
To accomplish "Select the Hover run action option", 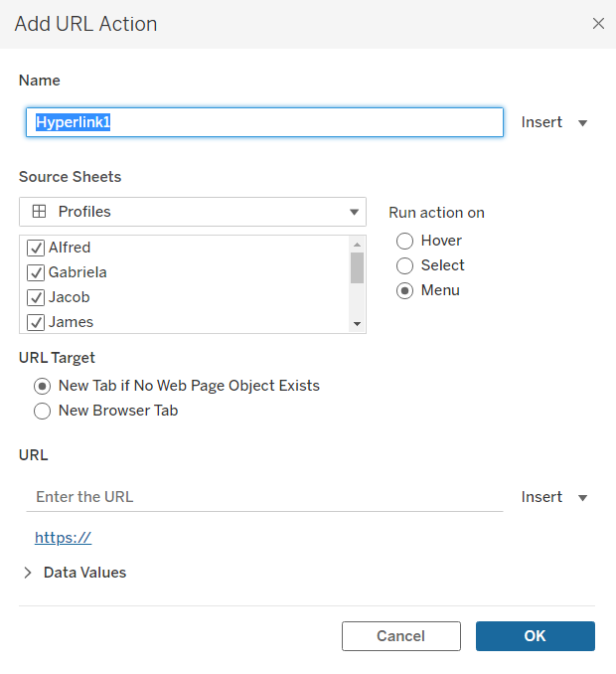I will (x=405, y=241).
